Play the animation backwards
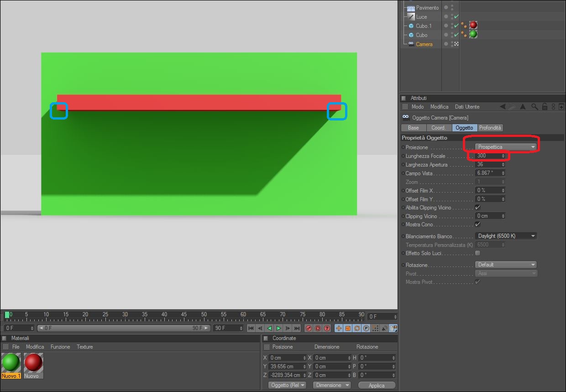566x392 pixels. coord(269,328)
